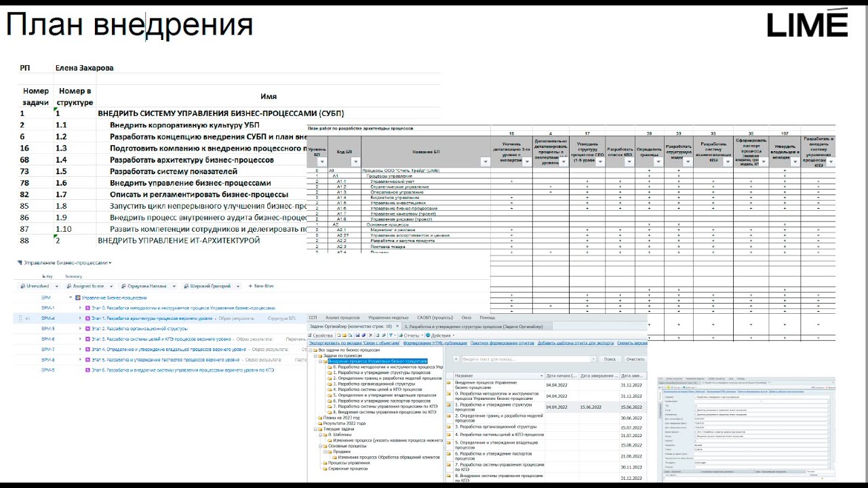This screenshot has height=488, width=868.
Task: Select tree item 'Задачи по проектам'
Action: [x=340, y=356]
